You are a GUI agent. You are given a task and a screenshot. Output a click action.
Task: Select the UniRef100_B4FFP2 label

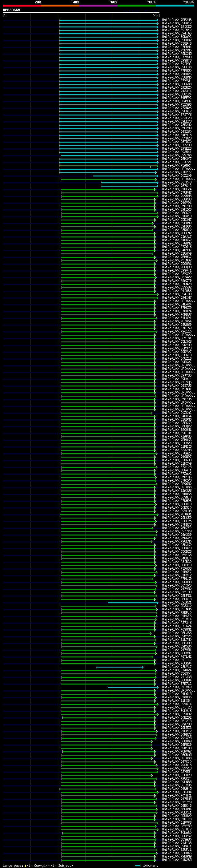coord(177,98)
